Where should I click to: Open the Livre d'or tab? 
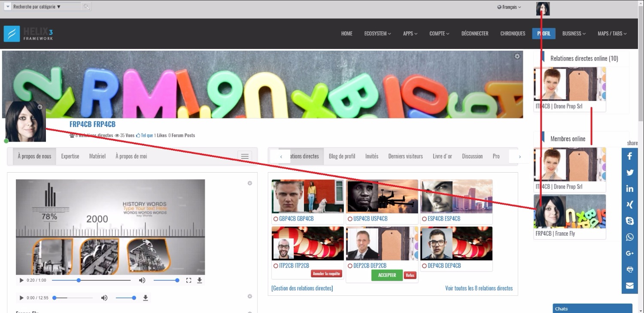(x=442, y=156)
